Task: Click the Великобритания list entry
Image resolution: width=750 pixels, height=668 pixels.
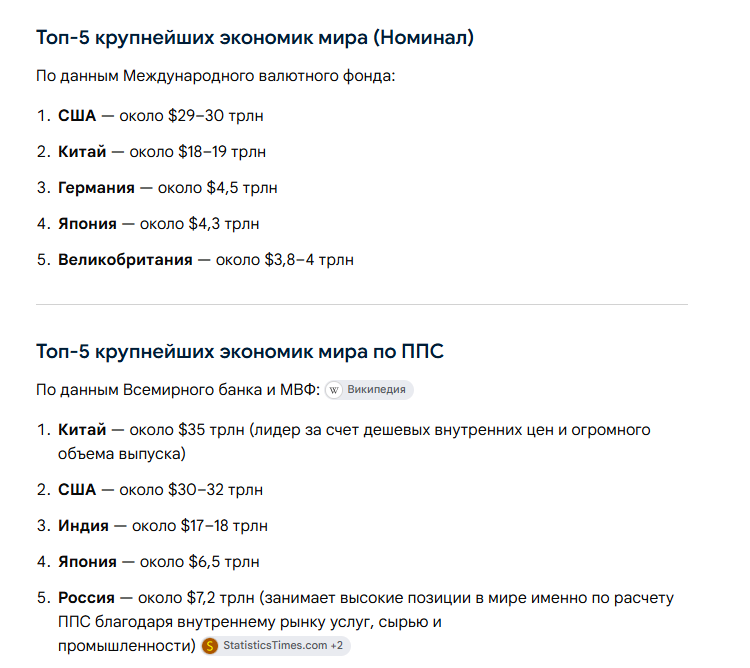Action: (206, 260)
